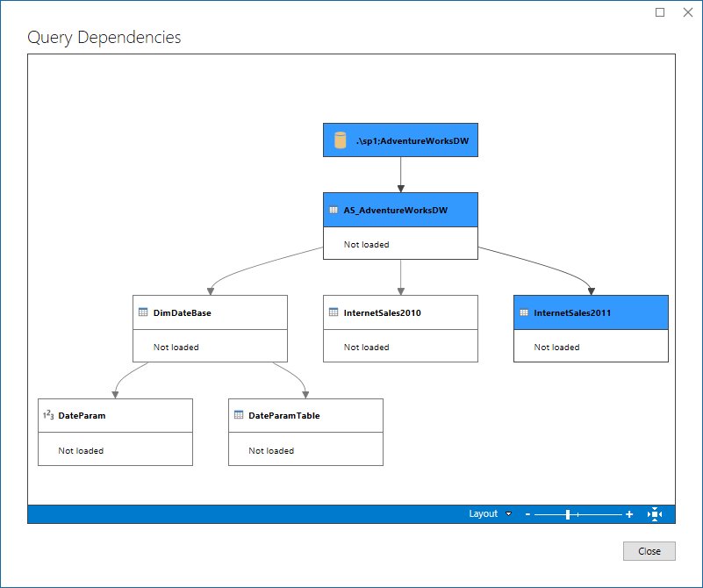703x588 pixels.
Task: Click the table icon beside AS_AdventureWorksDW
Action: click(334, 210)
